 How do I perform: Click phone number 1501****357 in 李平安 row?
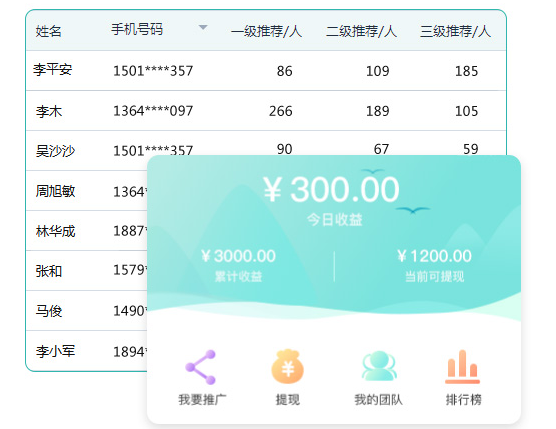pos(153,71)
